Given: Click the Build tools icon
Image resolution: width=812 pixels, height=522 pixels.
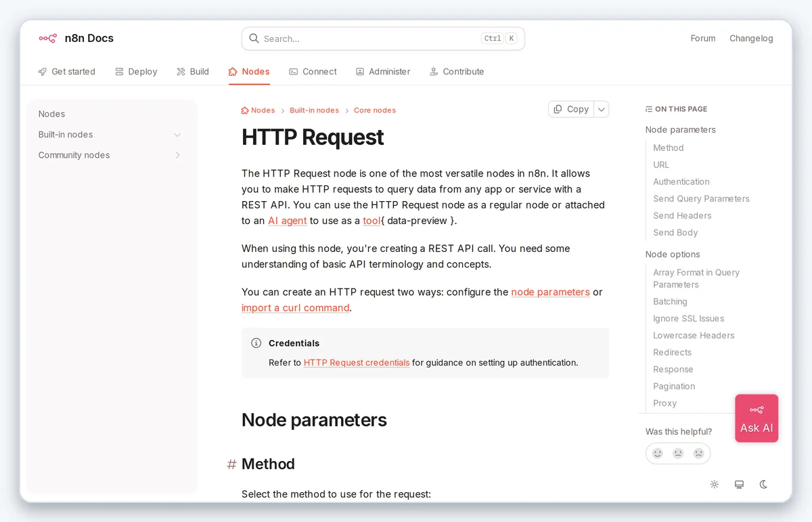Looking at the screenshot, I should click(x=181, y=72).
